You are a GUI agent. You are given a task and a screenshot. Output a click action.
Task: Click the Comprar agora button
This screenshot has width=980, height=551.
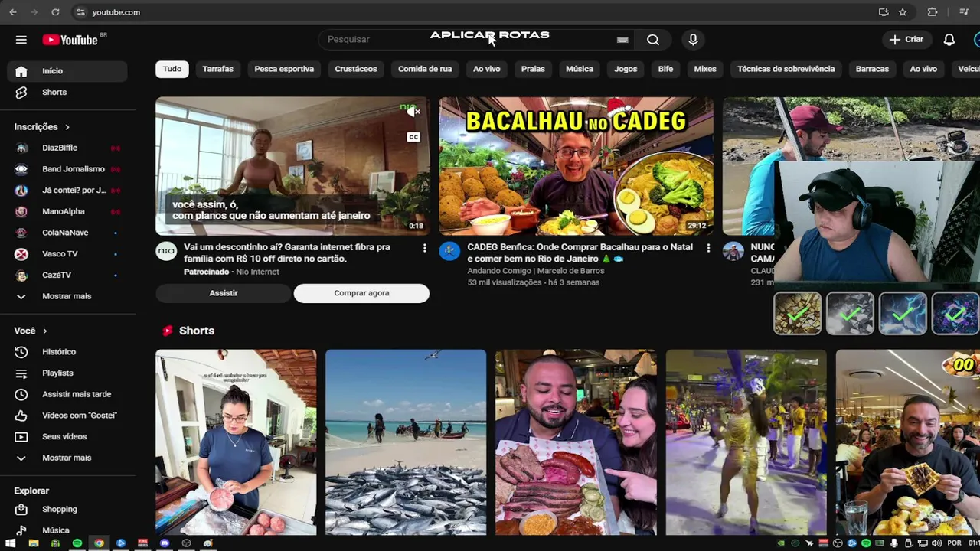click(x=361, y=293)
